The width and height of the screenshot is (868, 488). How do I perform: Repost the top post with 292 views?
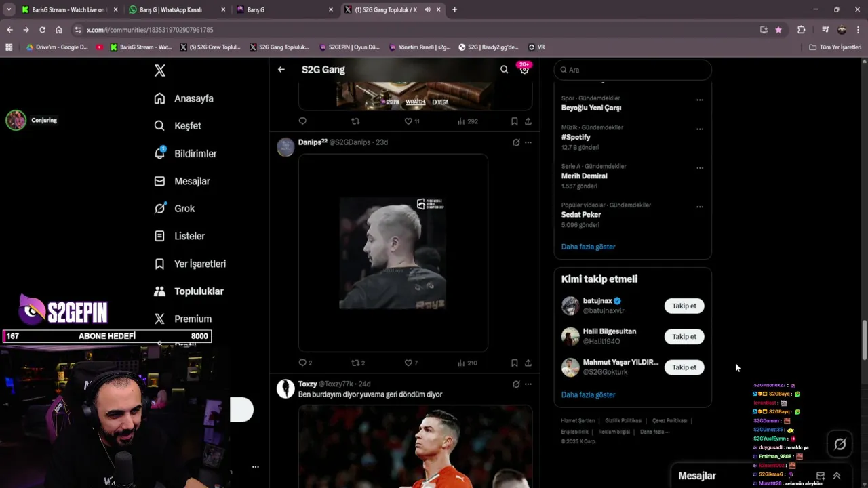[355, 121]
